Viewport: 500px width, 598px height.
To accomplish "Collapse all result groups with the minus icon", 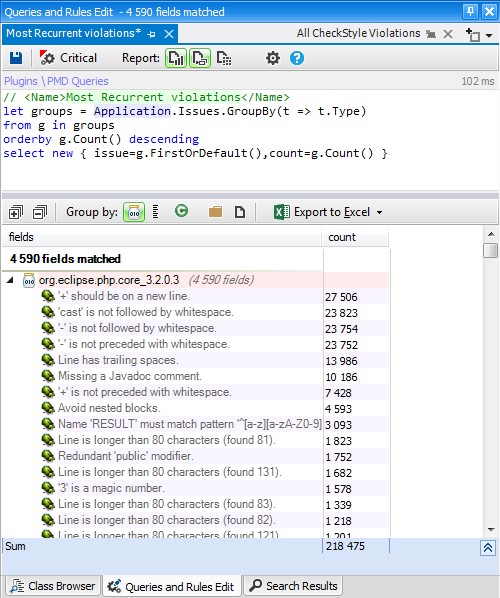I will click(x=40, y=212).
